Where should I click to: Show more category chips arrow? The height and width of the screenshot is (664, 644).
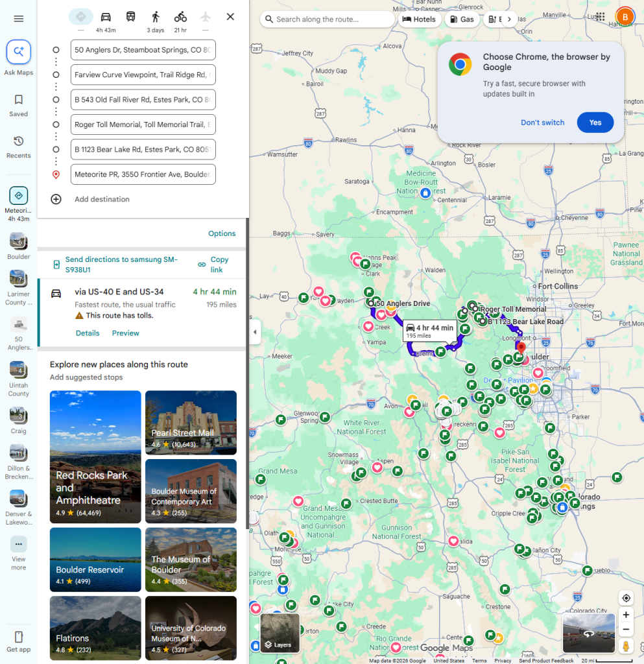click(509, 19)
